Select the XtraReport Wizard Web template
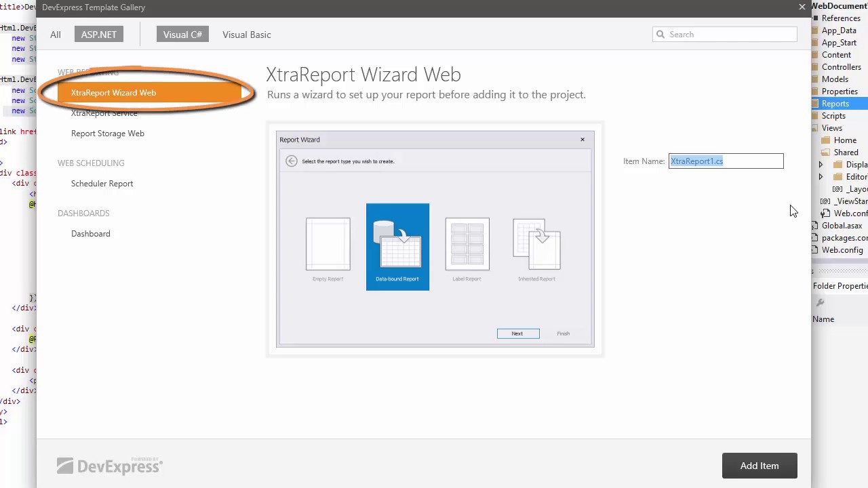Screen dimensions: 868x488 149,93
